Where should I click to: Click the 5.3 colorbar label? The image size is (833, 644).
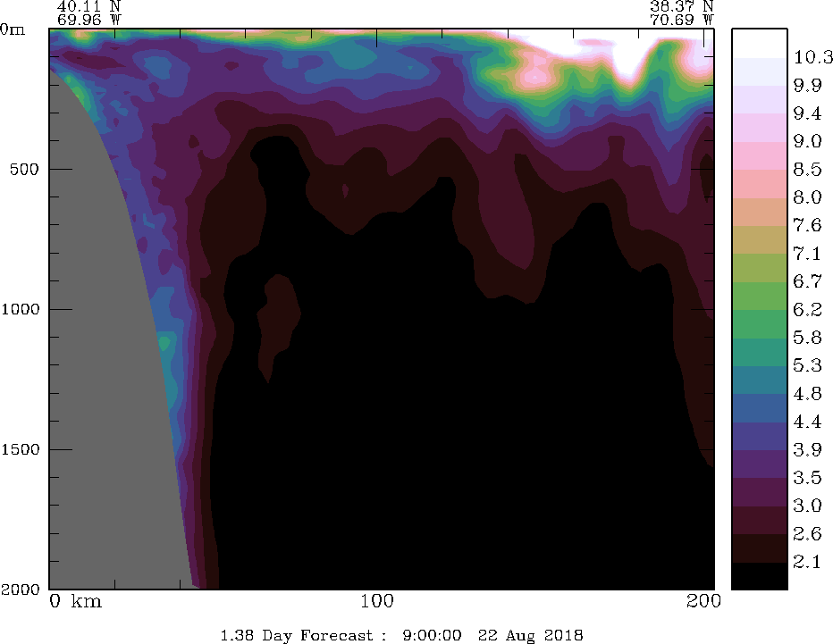point(807,365)
